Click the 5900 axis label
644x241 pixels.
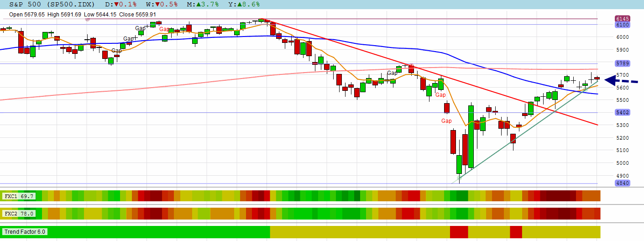[623, 50]
